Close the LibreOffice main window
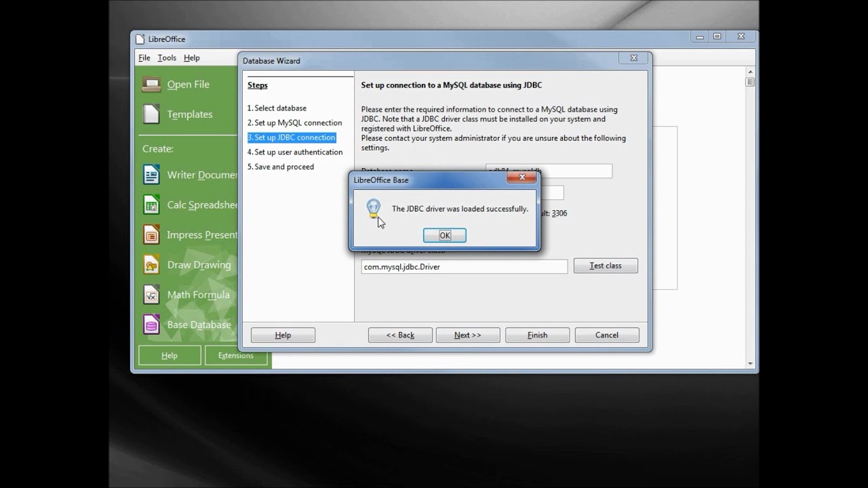The height and width of the screenshot is (488, 868). click(741, 37)
